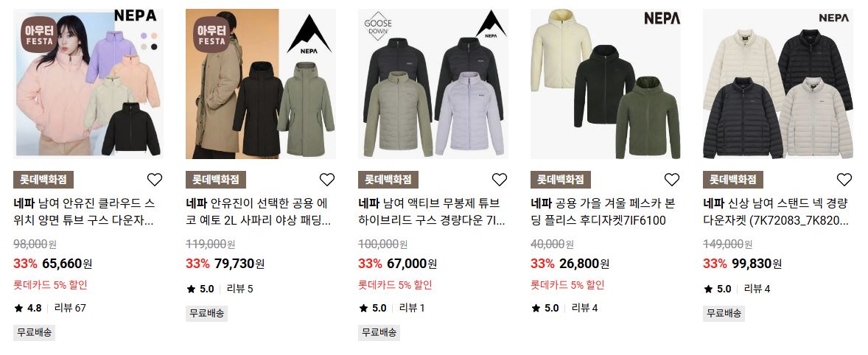Heart the 스탠드 넥 경량 다운자켓

click(x=844, y=180)
